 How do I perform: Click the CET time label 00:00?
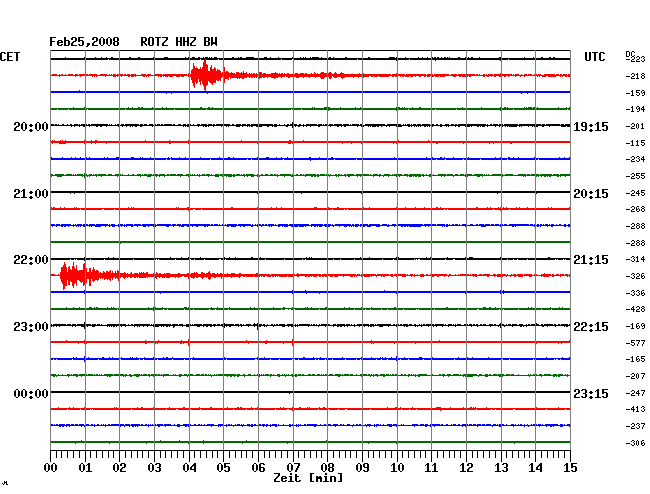[x=31, y=394]
